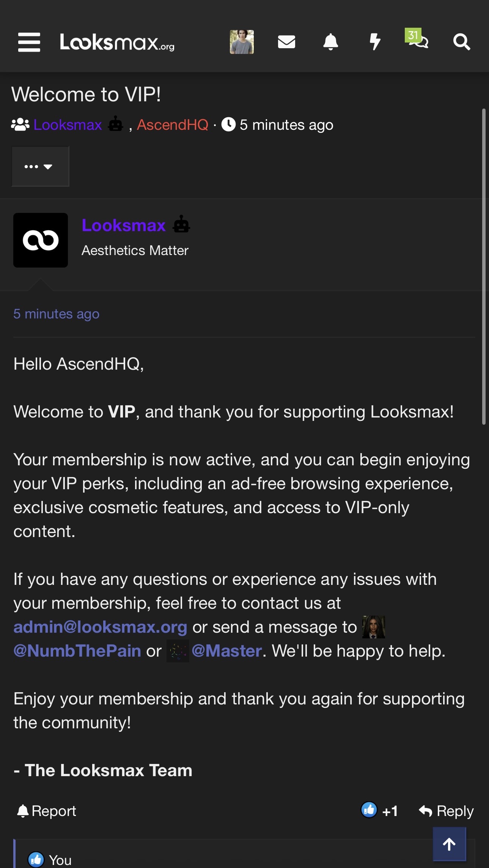Expand the three-dots conversation options dropdown
Screen dimensions: 489x868
[x=40, y=166]
